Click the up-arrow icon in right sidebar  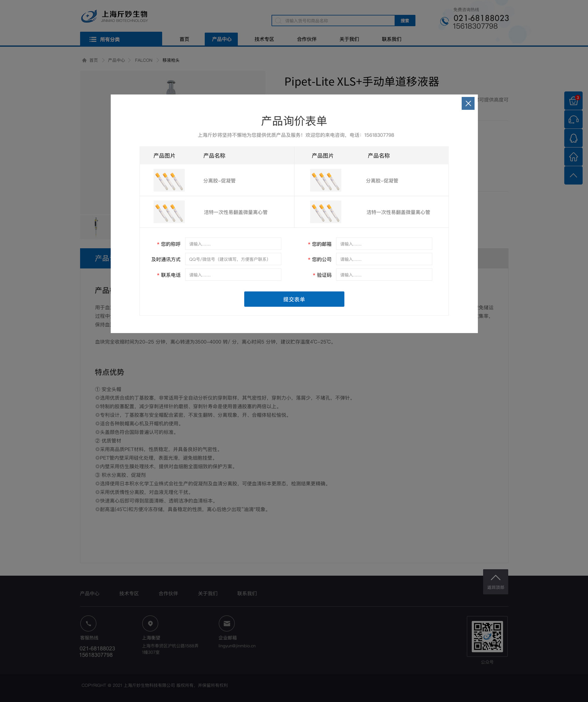click(573, 175)
